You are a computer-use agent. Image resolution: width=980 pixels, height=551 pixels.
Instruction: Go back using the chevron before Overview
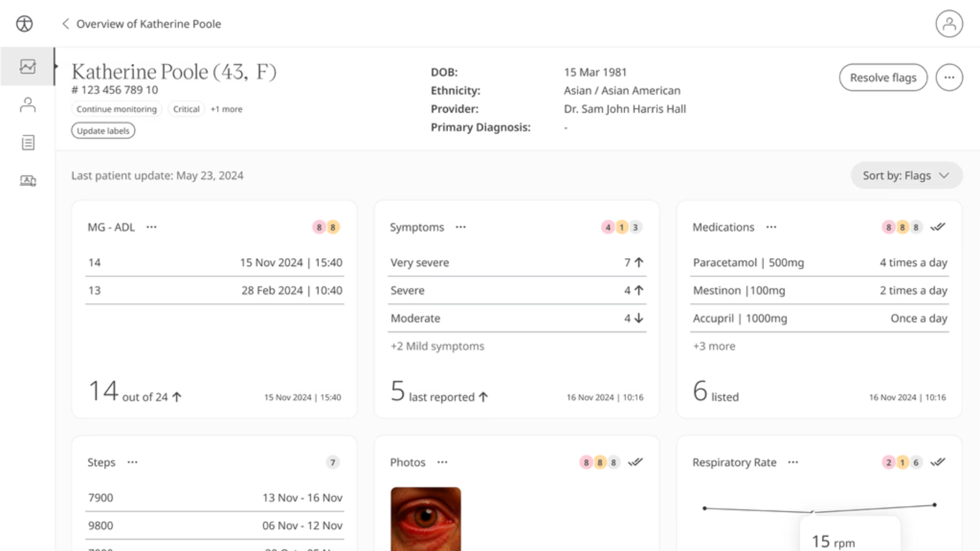(65, 24)
